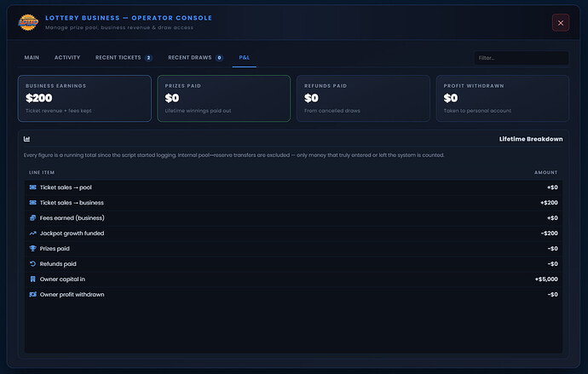The width and height of the screenshot is (588, 374).
Task: Click the Ticket sales business ticket icon
Action: coord(32,203)
